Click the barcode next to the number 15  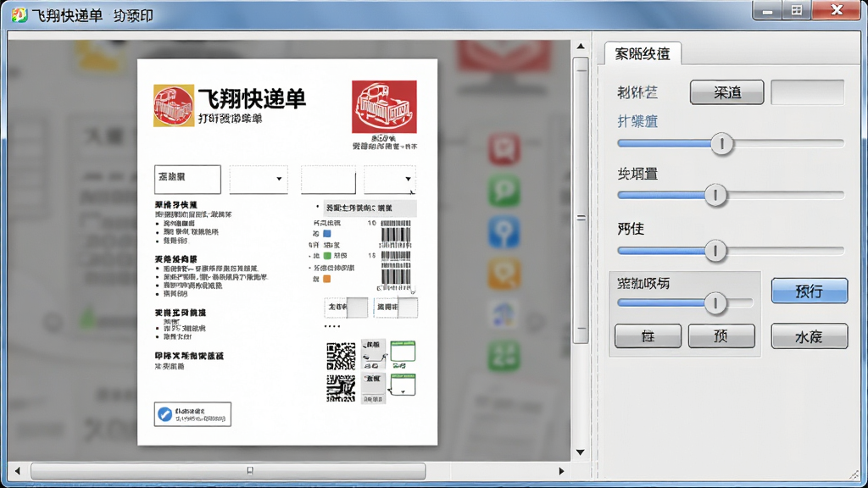(x=396, y=271)
